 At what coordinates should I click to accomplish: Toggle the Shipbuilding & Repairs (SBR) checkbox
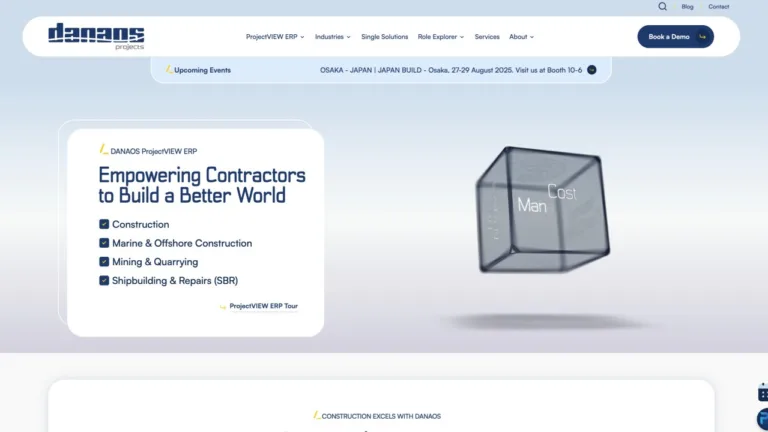coord(104,280)
